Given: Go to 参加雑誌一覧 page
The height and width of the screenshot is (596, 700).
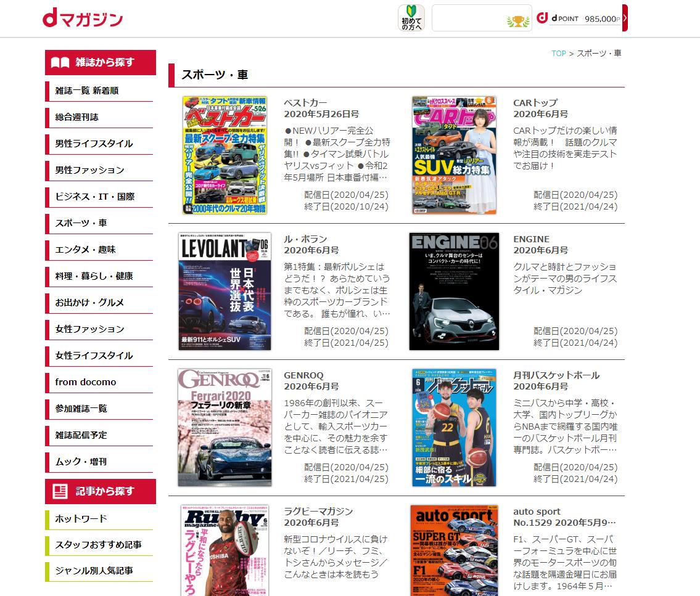Looking at the screenshot, I should (99, 409).
